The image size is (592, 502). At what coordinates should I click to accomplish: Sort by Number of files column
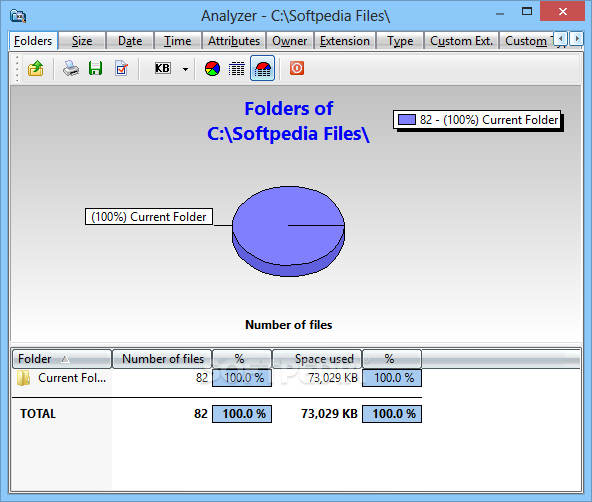point(162,359)
